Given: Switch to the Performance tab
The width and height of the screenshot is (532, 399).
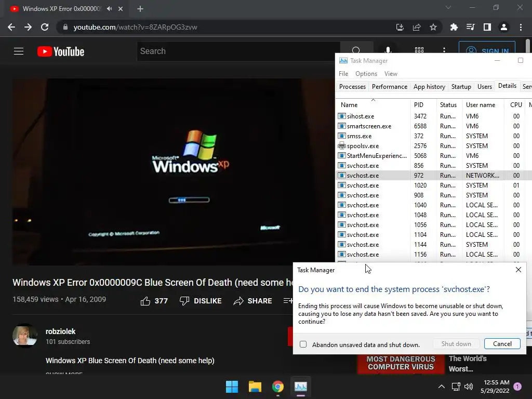Looking at the screenshot, I should point(390,87).
